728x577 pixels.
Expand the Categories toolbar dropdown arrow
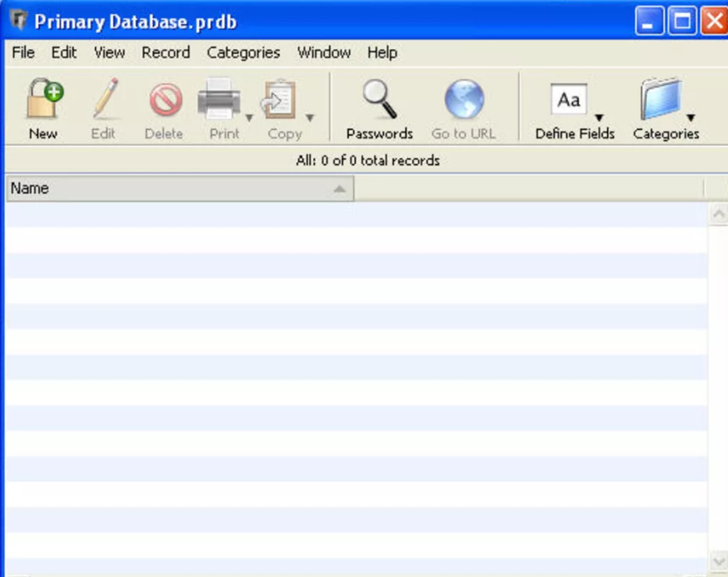[691, 117]
